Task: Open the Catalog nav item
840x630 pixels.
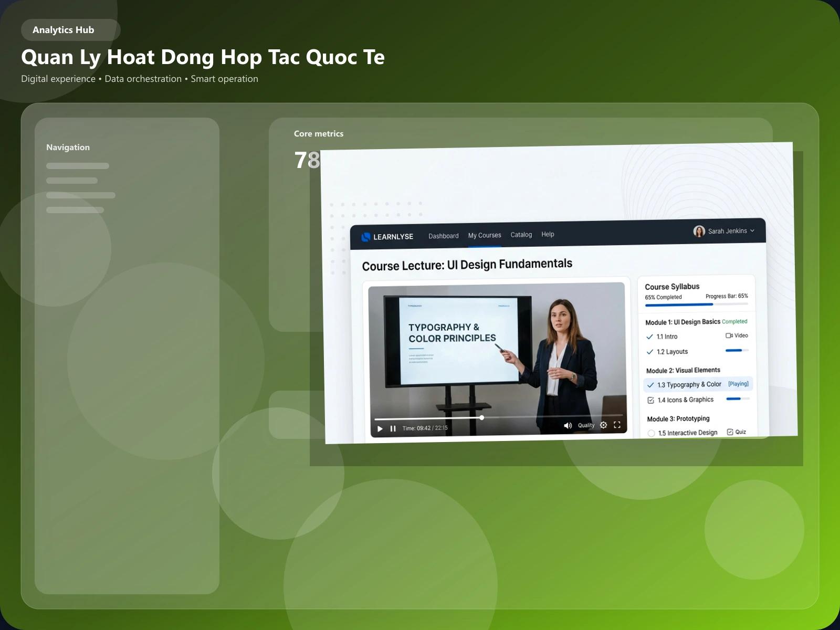Action: click(521, 235)
